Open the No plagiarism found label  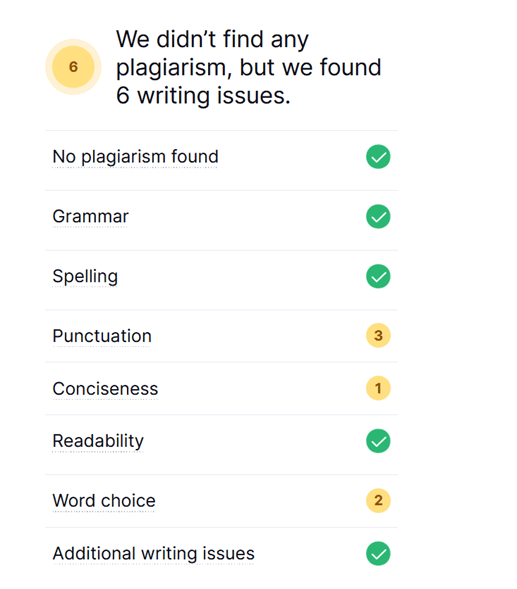135,157
